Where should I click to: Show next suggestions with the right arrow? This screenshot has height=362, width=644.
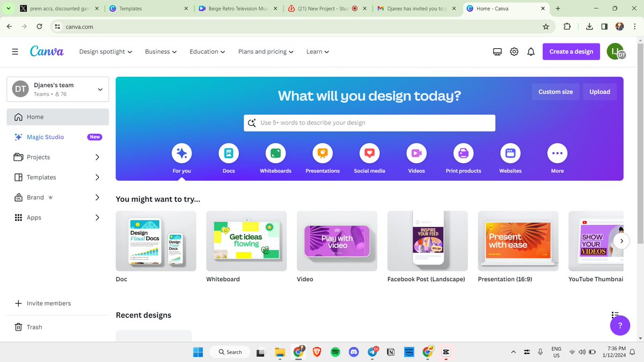621,241
